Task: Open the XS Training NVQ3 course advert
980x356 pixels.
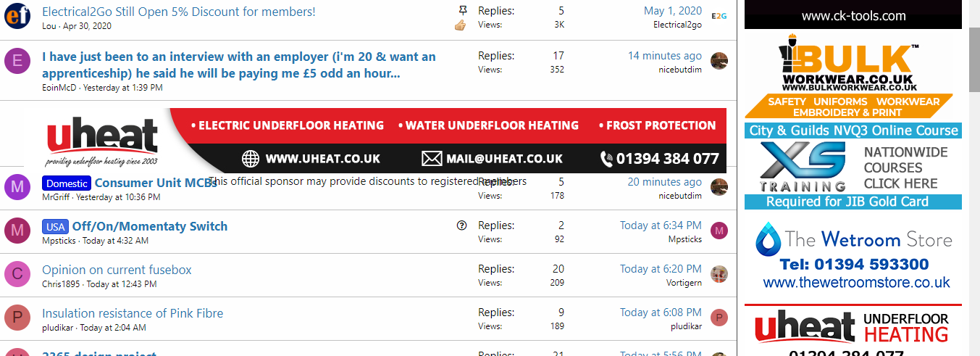Action: pos(853,167)
